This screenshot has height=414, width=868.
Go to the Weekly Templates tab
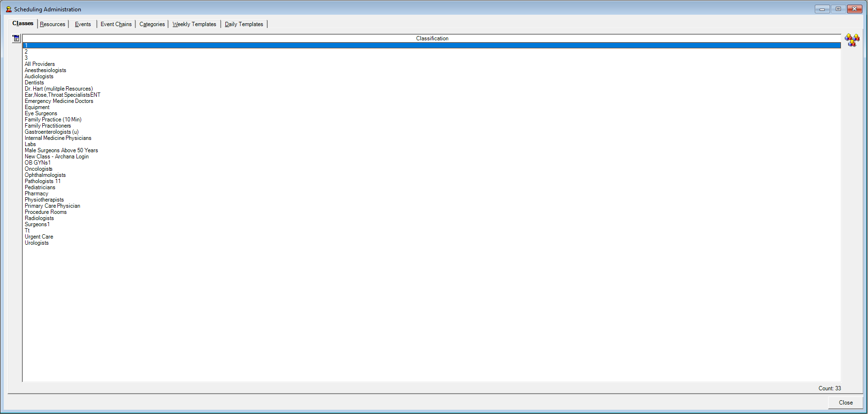(194, 24)
